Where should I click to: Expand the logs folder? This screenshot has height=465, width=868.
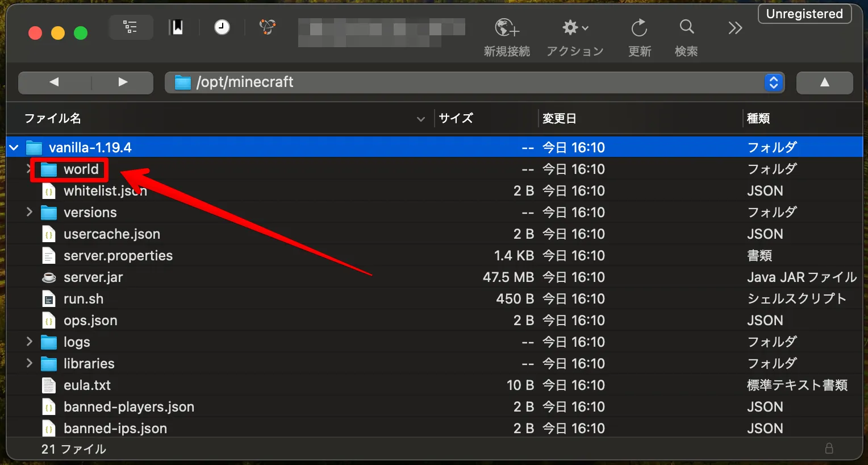[x=29, y=342]
